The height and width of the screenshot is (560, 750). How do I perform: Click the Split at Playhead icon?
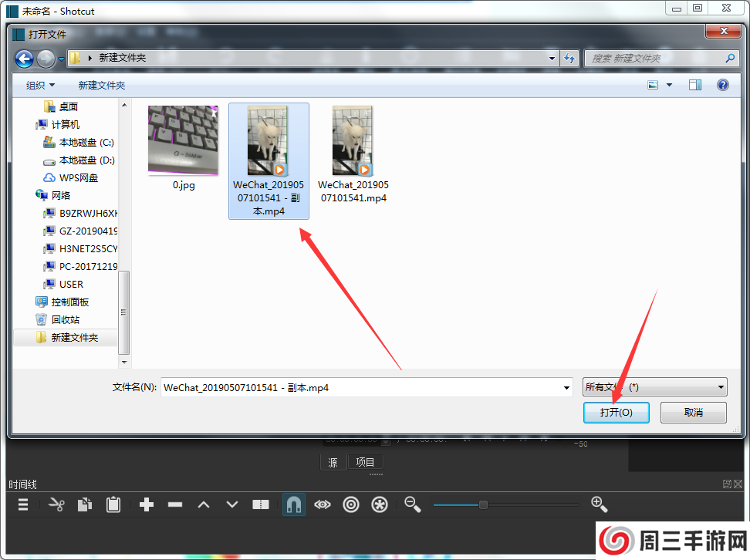pos(261,504)
